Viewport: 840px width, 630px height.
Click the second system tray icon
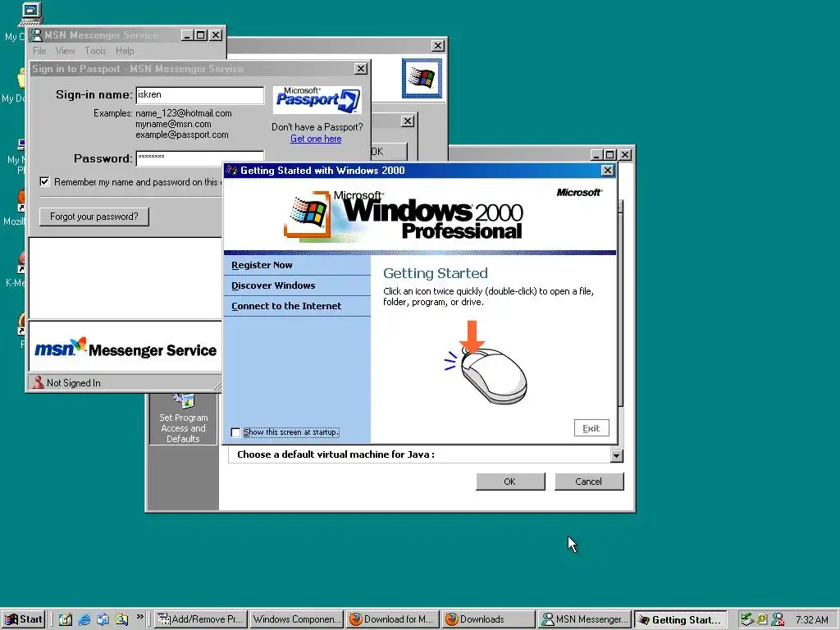point(762,619)
